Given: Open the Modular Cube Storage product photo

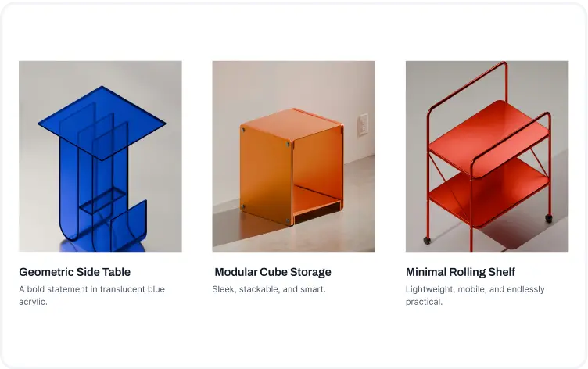Looking at the screenshot, I should 294,156.
